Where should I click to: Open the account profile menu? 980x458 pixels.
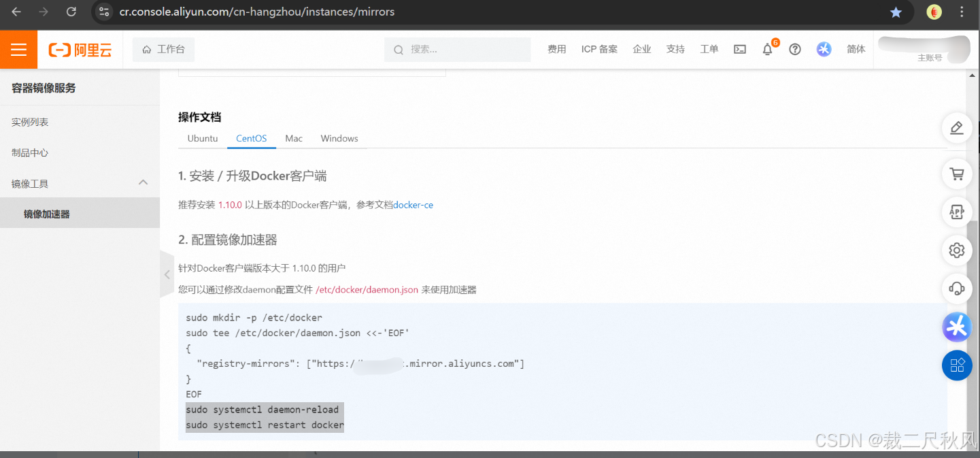pos(924,50)
